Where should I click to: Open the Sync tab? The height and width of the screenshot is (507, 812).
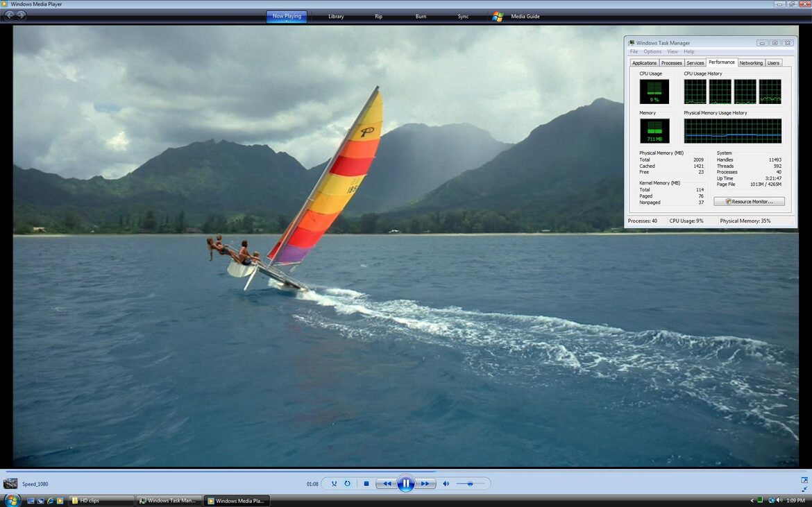click(x=463, y=16)
